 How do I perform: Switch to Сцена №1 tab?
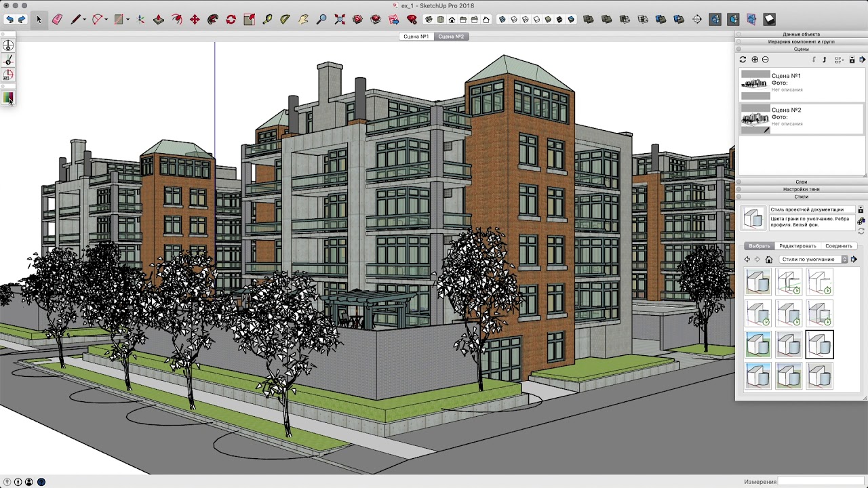click(416, 37)
